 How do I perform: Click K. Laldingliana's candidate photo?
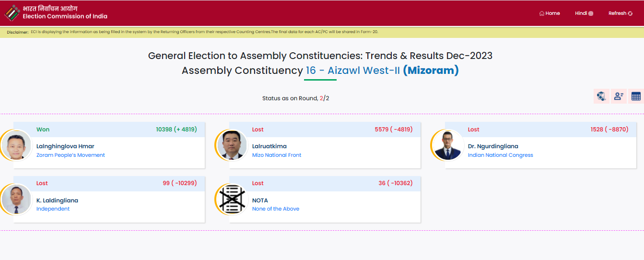click(x=16, y=199)
